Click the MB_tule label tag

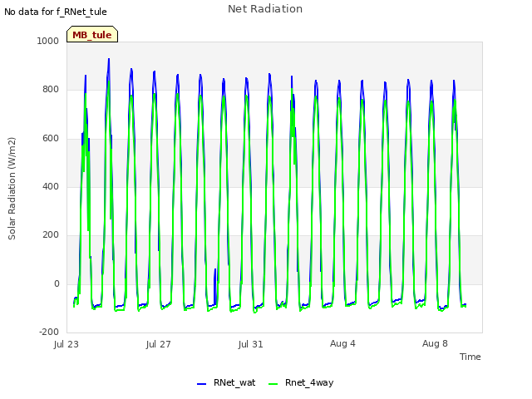coord(92,34)
